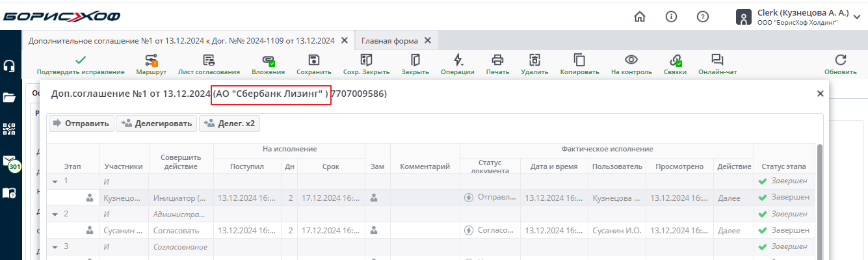Switch to Главная форма tab
This screenshot has height=260, width=868.
(x=389, y=40)
